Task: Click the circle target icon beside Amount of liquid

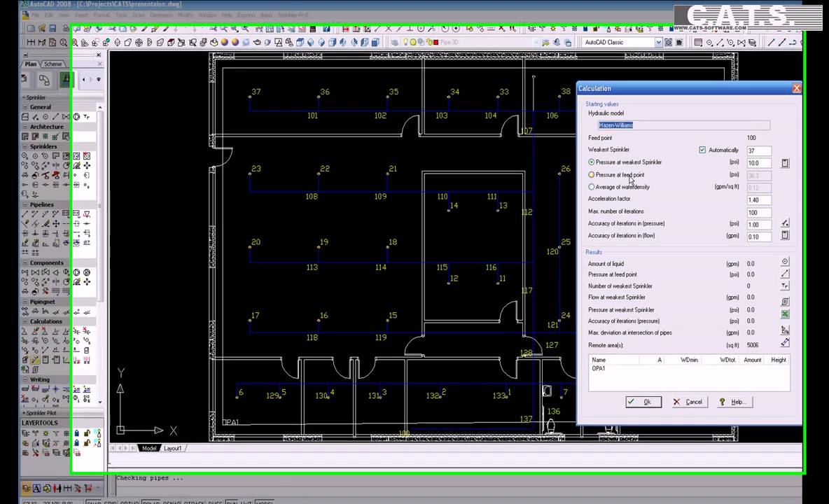Action: [x=785, y=262]
